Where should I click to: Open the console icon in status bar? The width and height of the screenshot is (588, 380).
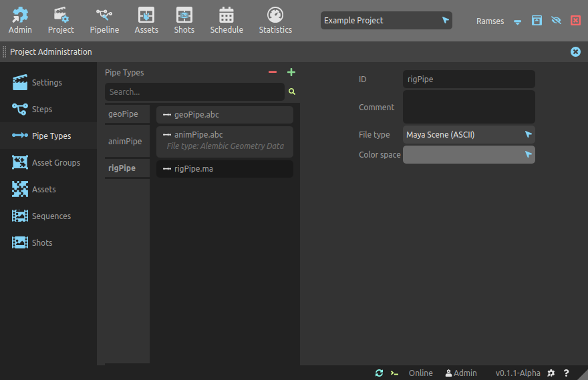(395, 373)
